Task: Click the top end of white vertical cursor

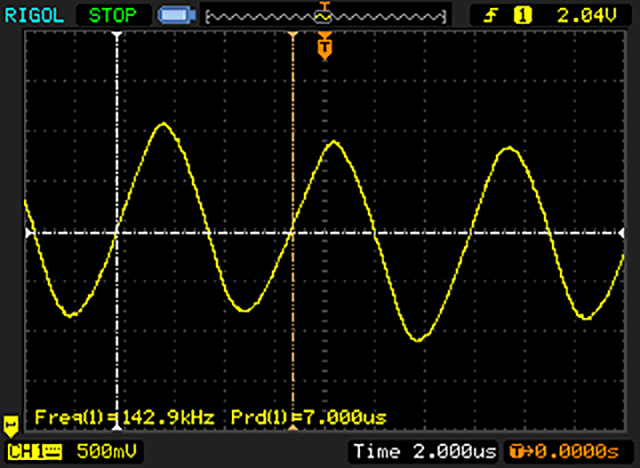Action: tap(117, 35)
